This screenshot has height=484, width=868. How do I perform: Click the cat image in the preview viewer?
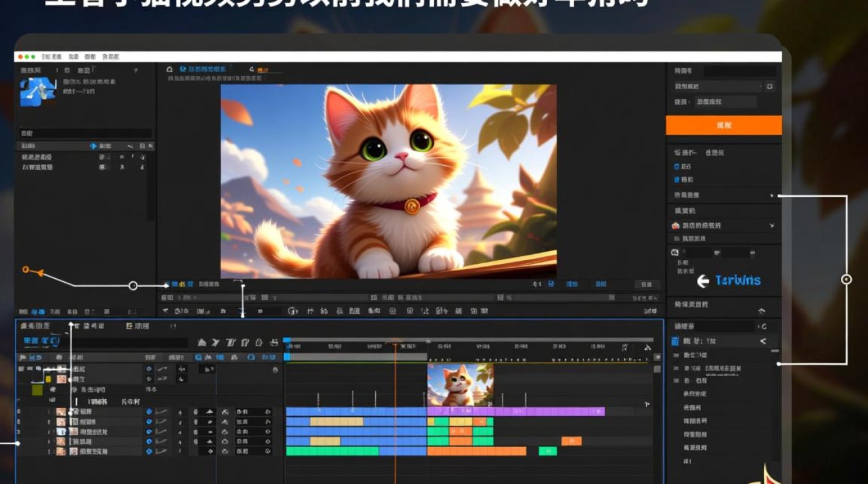(x=388, y=181)
